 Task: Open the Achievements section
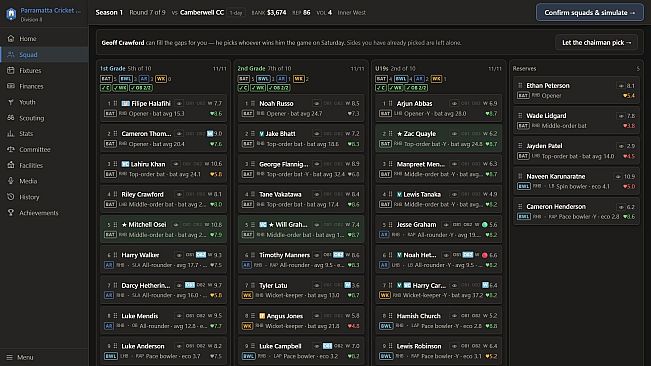pos(44,213)
